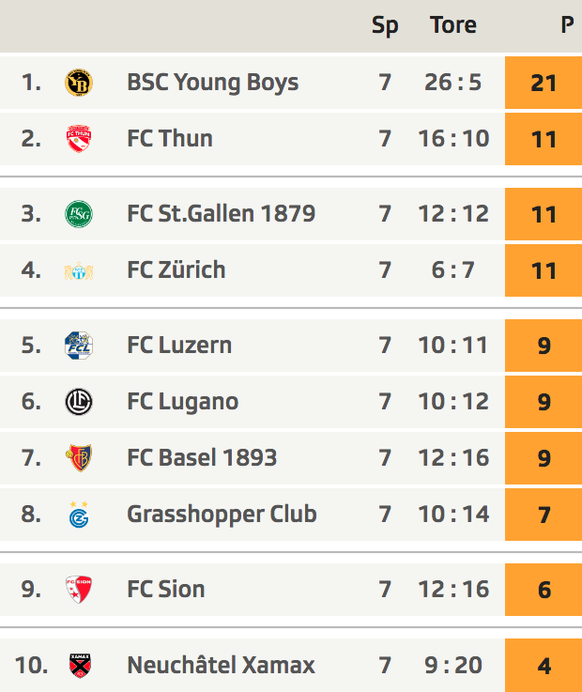The image size is (582, 692).
Task: Sort the table by the Tore column header
Action: pos(453,25)
